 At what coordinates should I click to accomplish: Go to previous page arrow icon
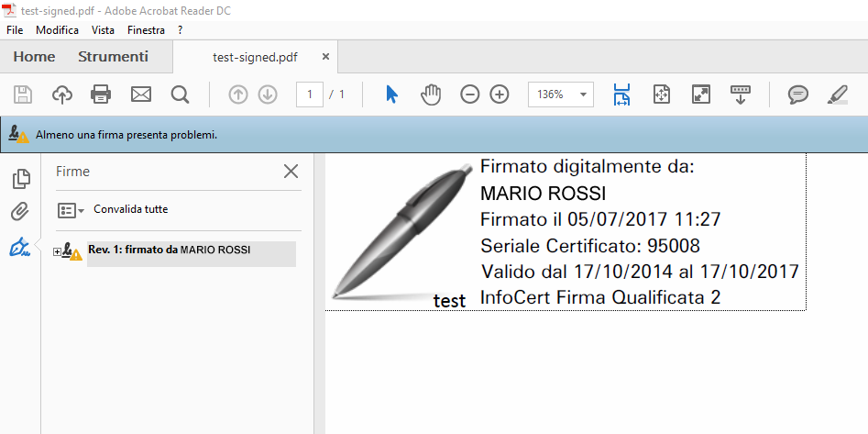[238, 95]
